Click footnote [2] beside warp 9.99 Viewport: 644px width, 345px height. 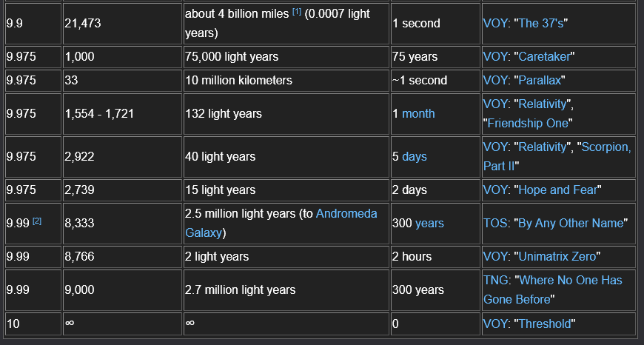37,221
